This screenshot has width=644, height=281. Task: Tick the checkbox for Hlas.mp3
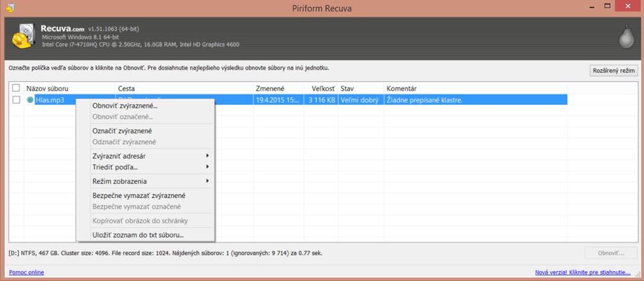click(17, 100)
